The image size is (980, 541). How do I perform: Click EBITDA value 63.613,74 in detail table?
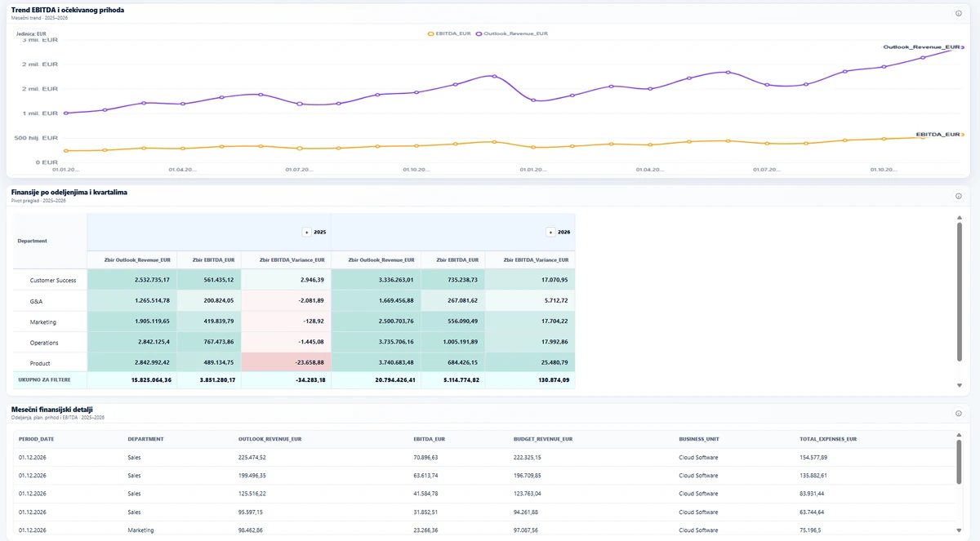click(x=426, y=475)
